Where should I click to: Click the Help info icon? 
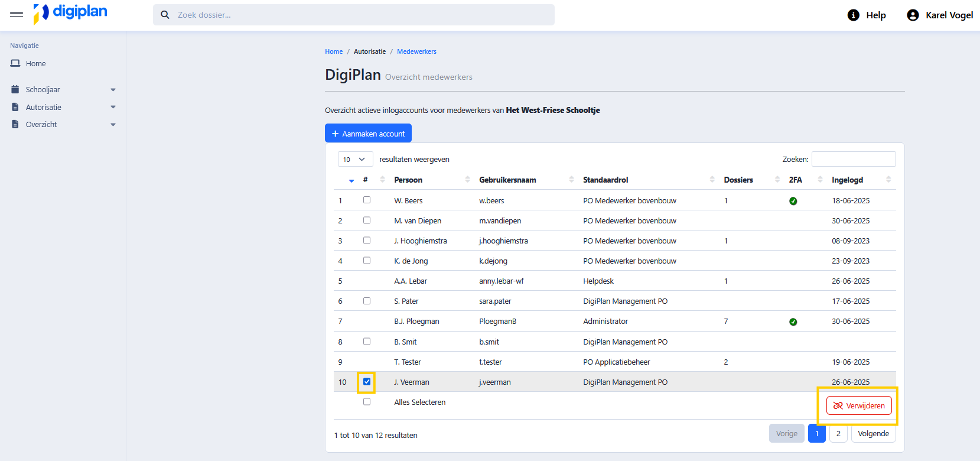[x=853, y=15]
